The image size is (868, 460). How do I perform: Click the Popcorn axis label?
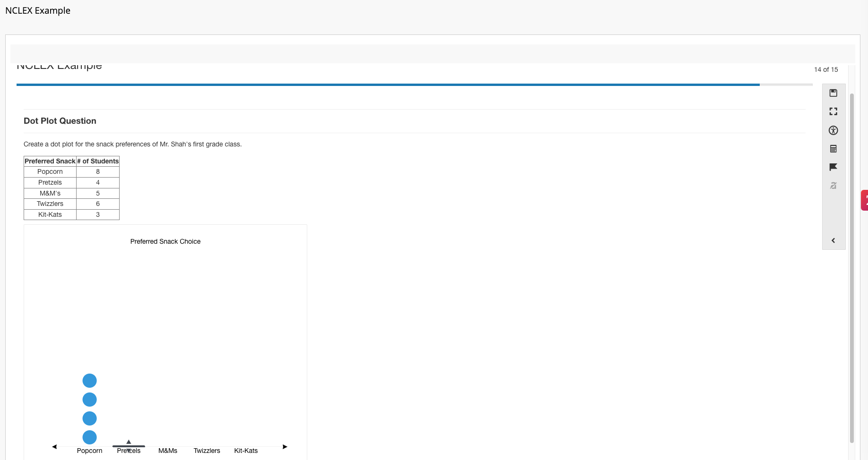(89, 451)
